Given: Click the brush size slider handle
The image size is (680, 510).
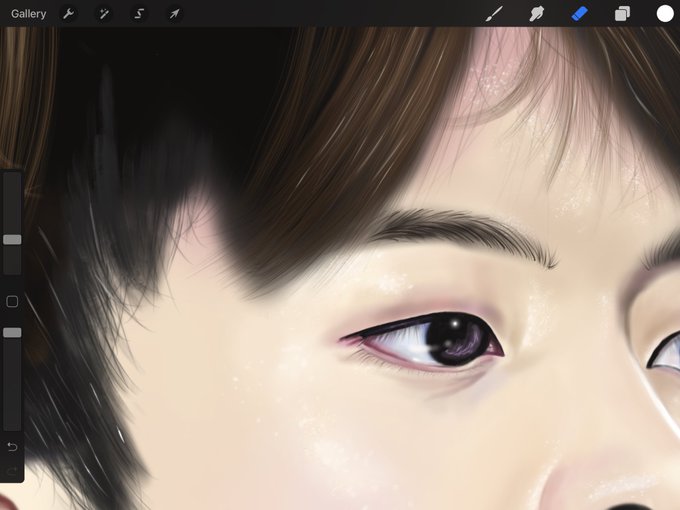Looking at the screenshot, I should click(x=12, y=240).
